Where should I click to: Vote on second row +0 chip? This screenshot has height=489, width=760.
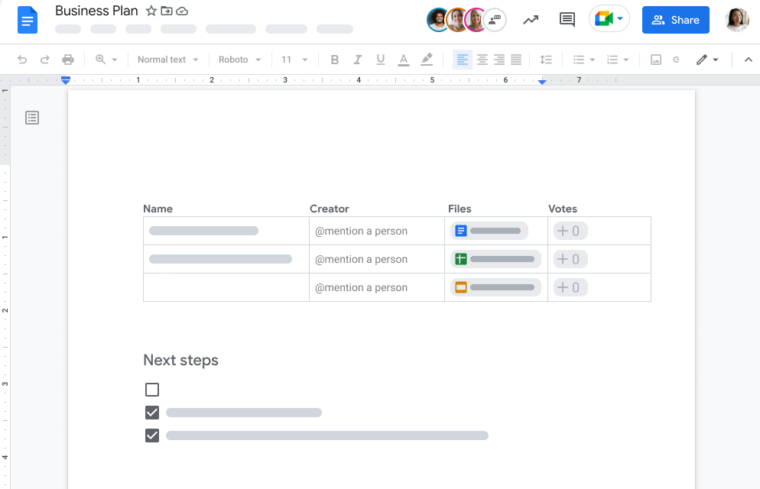tap(570, 259)
